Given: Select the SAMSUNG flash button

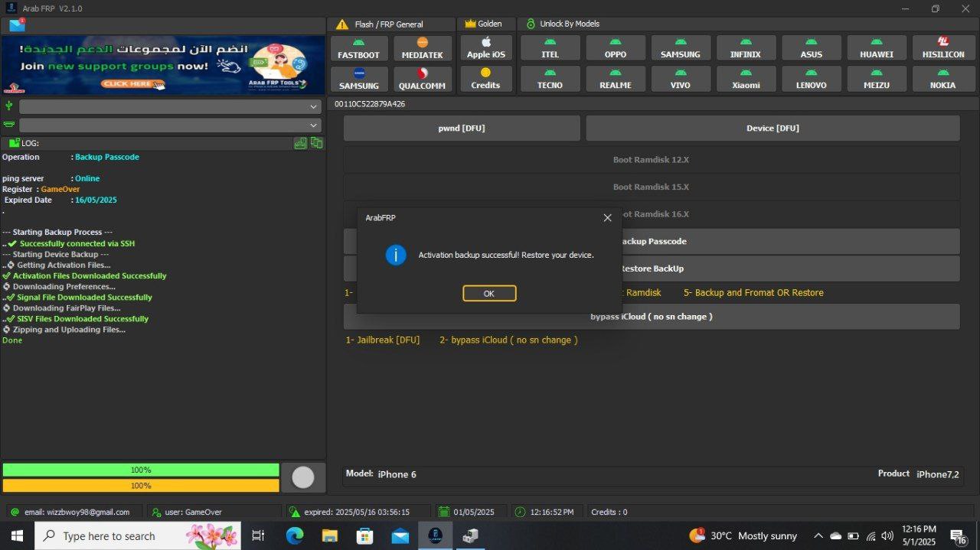Looking at the screenshot, I should (359, 79).
